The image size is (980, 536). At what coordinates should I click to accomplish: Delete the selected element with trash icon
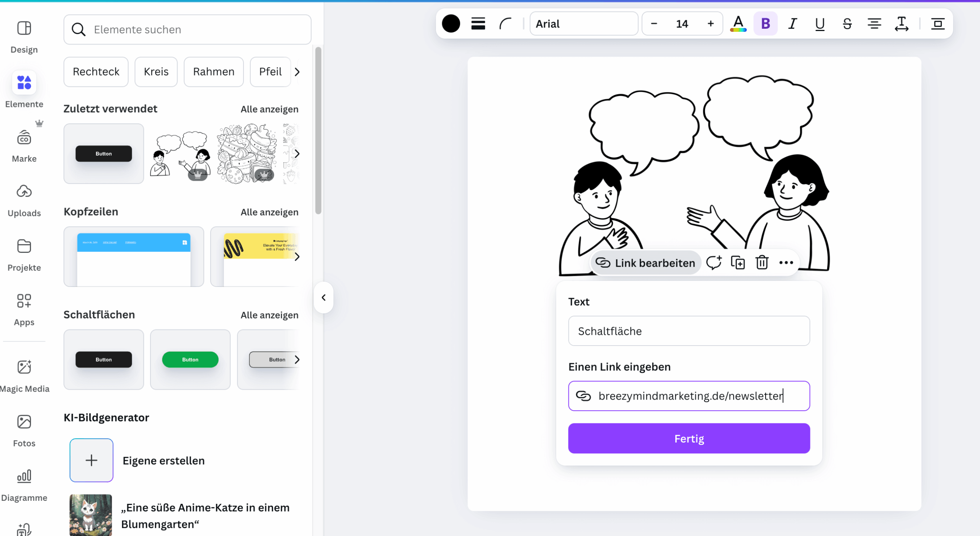tap(762, 263)
